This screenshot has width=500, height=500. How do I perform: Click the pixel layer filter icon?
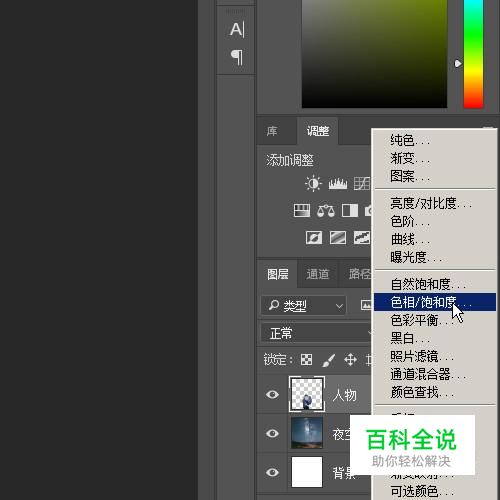pos(366,305)
